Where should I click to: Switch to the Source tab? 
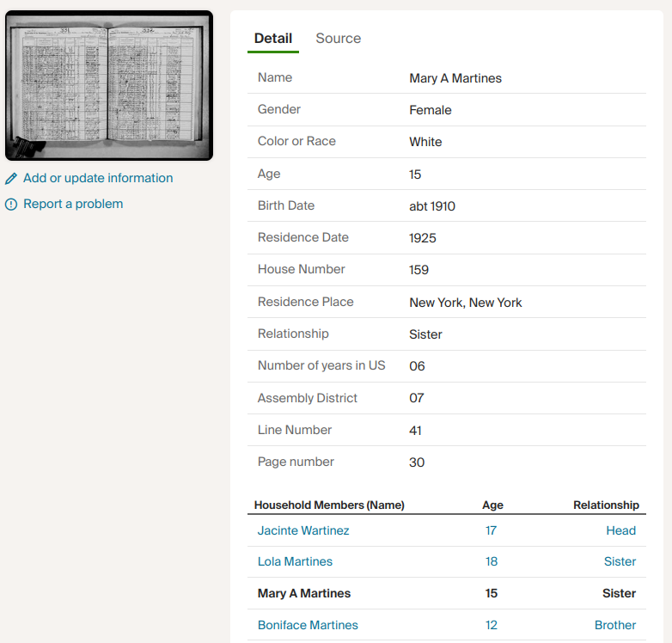coord(338,38)
